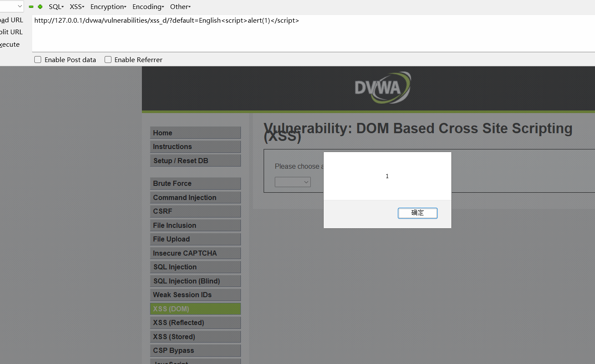The image size is (595, 364).
Task: Enable the Referrer checkbox
Action: click(x=108, y=60)
